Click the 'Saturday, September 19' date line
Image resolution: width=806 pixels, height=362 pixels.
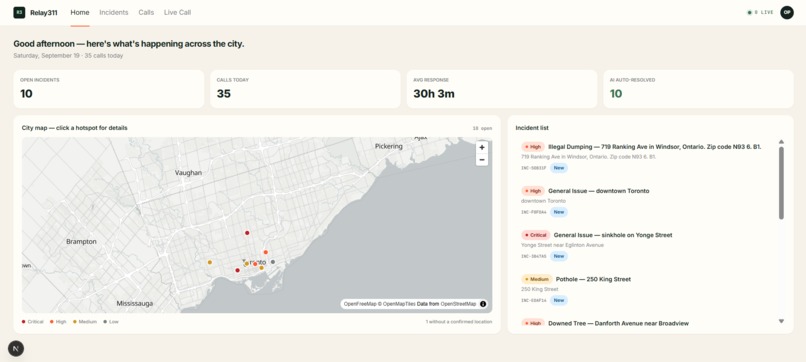coord(68,56)
